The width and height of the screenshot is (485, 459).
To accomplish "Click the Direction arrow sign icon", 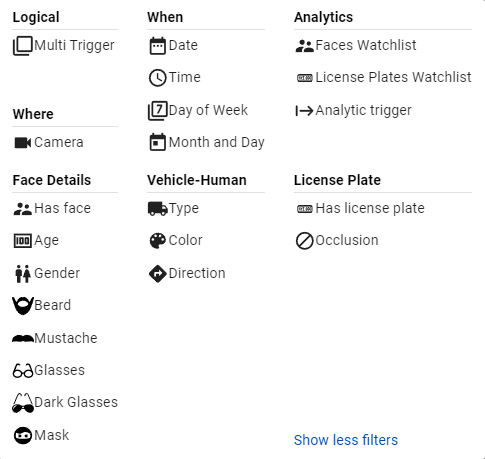I will (157, 274).
